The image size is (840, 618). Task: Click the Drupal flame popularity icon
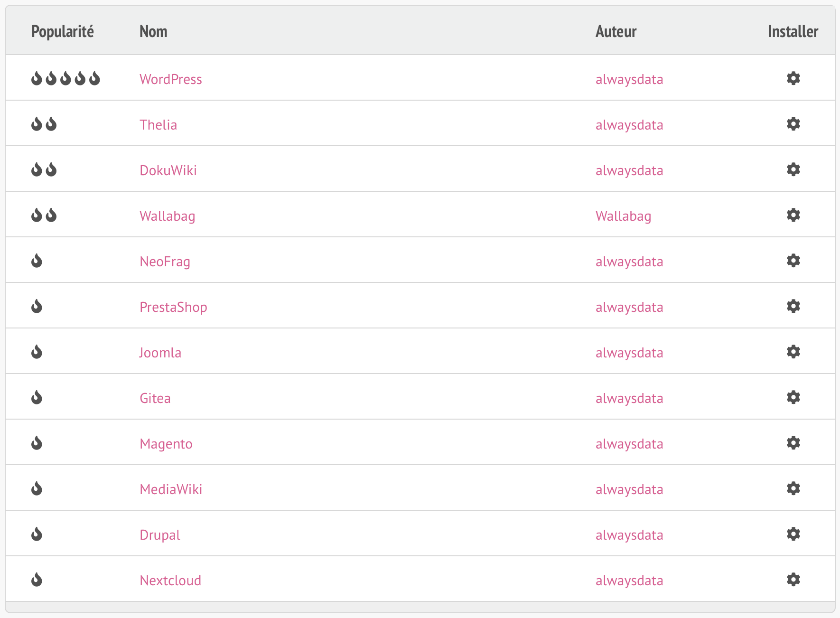click(x=37, y=534)
